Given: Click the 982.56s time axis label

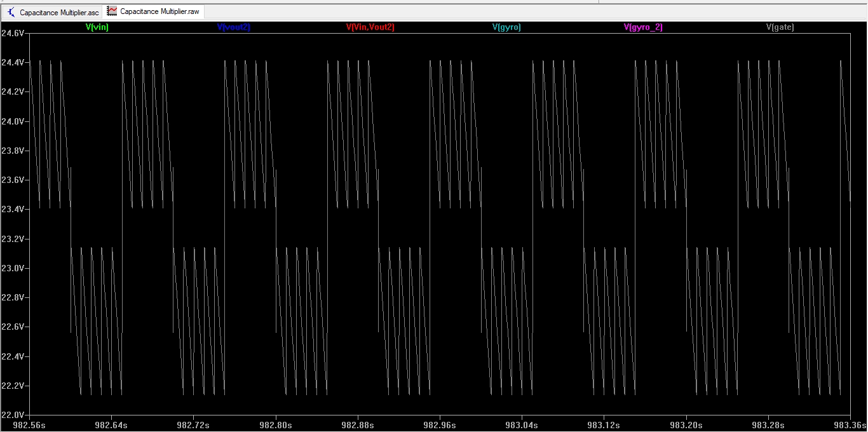Looking at the screenshot, I should point(29,424).
